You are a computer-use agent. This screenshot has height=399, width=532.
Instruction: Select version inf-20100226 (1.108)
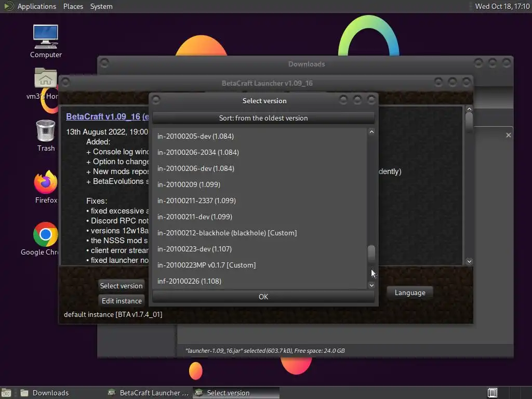pyautogui.click(x=260, y=281)
